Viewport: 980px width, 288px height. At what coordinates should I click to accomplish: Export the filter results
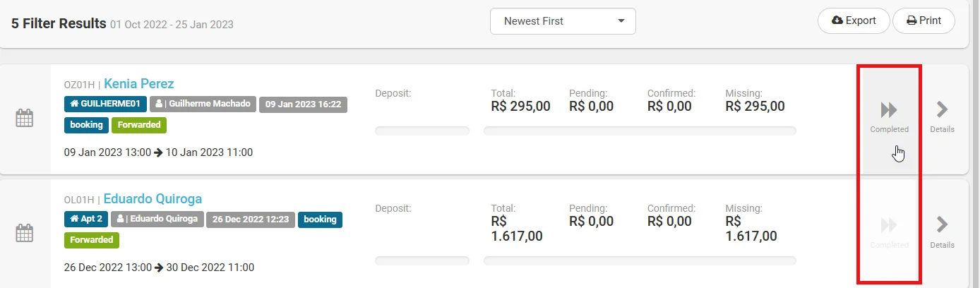[854, 21]
